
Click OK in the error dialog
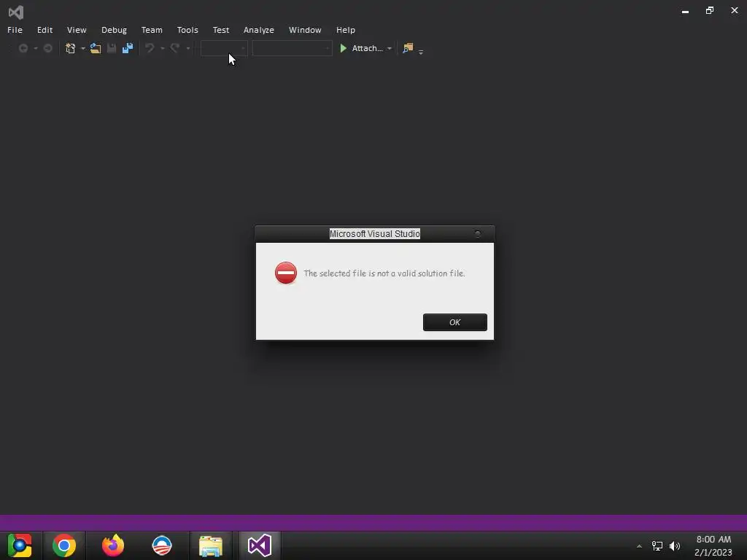pos(454,322)
